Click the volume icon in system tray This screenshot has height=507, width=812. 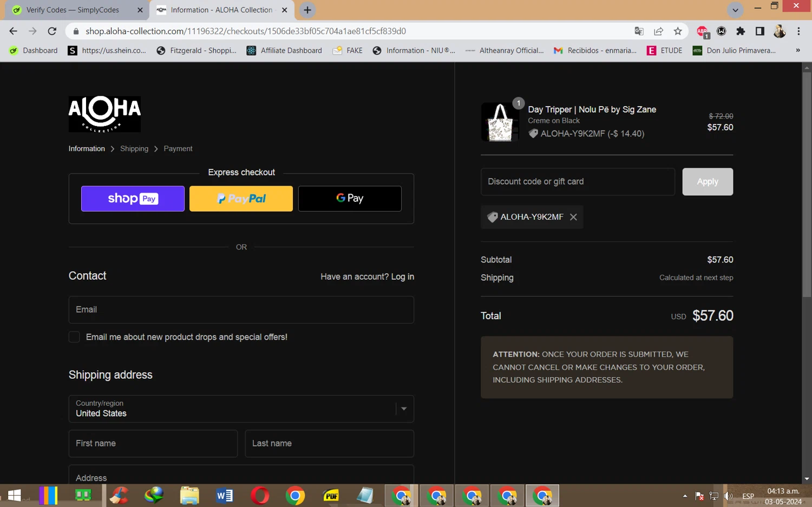click(729, 496)
